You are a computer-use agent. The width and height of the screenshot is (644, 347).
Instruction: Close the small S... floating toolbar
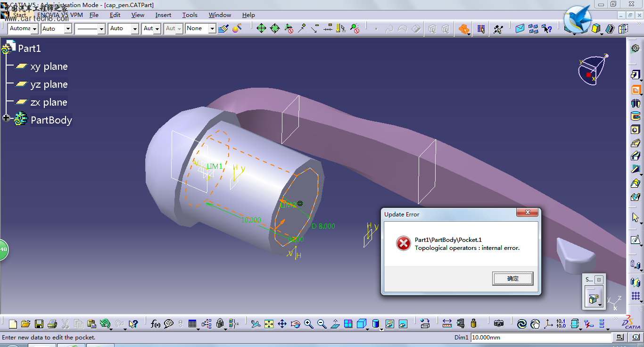599,280
